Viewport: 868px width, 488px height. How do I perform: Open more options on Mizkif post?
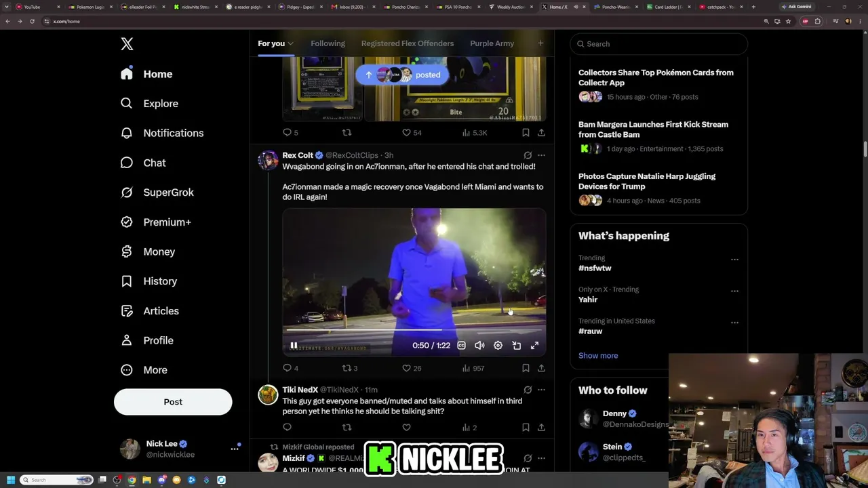tap(541, 458)
